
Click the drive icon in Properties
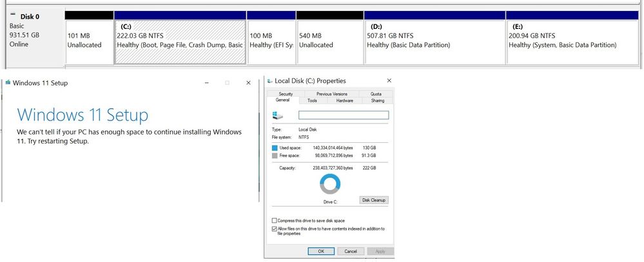tap(278, 115)
